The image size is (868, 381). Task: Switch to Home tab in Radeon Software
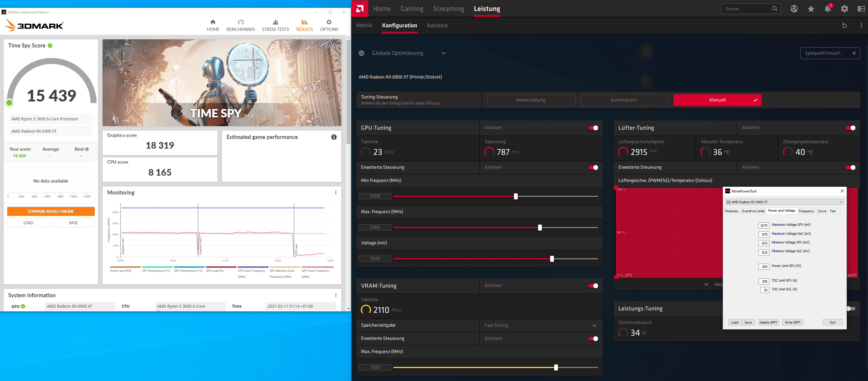coord(382,9)
